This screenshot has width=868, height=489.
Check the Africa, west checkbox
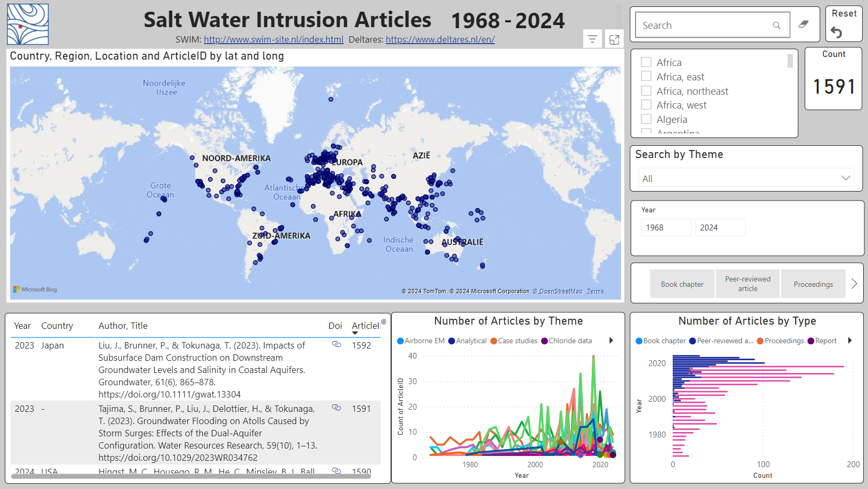646,104
